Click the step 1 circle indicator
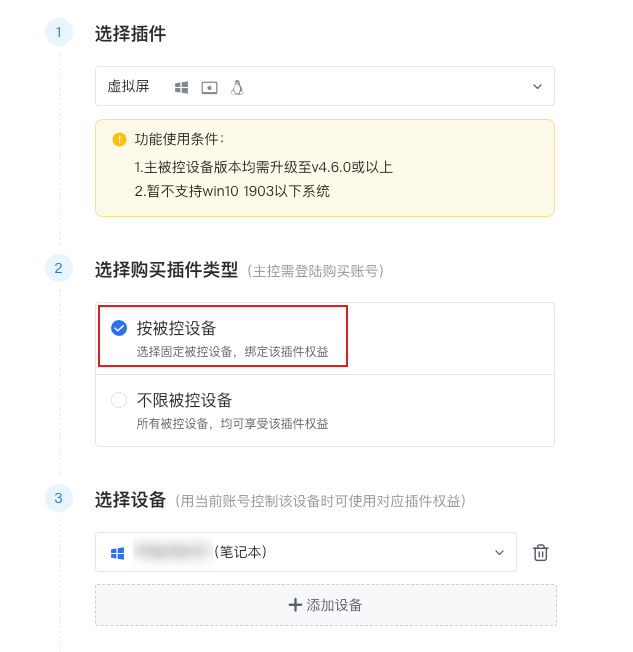The height and width of the screenshot is (652, 633). point(59,32)
